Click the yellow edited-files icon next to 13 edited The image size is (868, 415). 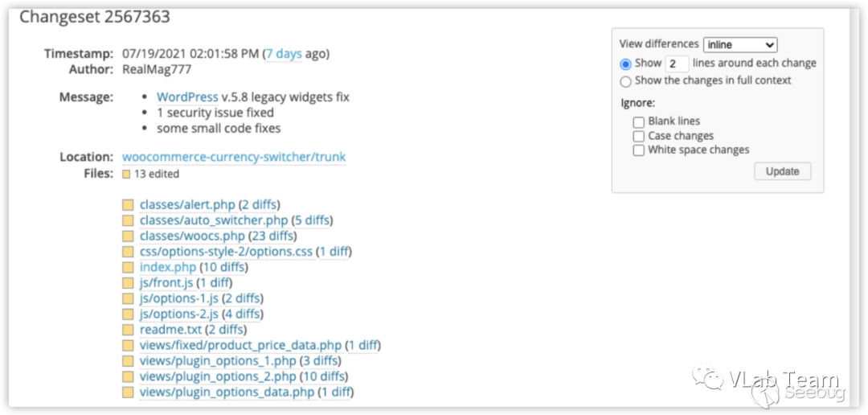click(x=126, y=174)
